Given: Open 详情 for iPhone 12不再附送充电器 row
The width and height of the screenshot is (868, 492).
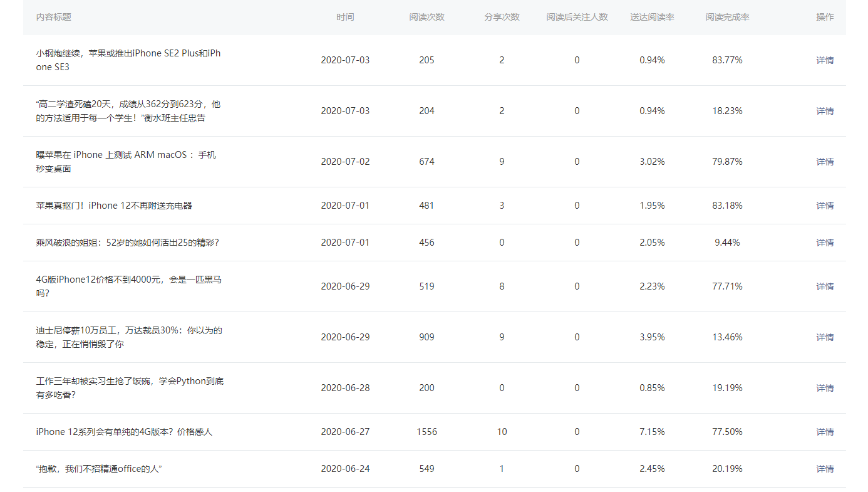Looking at the screenshot, I should click(825, 206).
